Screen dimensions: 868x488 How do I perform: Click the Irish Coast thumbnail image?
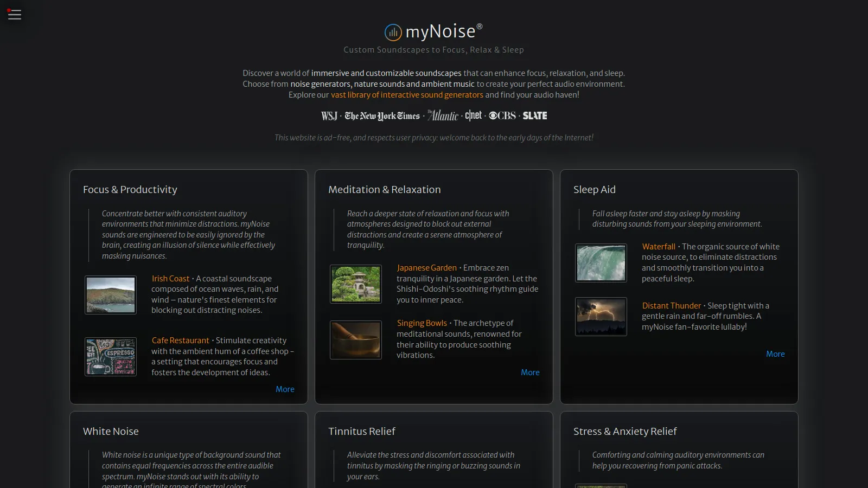111,294
